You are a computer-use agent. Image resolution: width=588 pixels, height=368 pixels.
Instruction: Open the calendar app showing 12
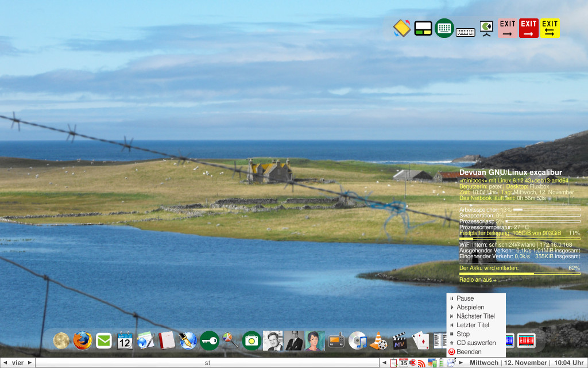125,341
